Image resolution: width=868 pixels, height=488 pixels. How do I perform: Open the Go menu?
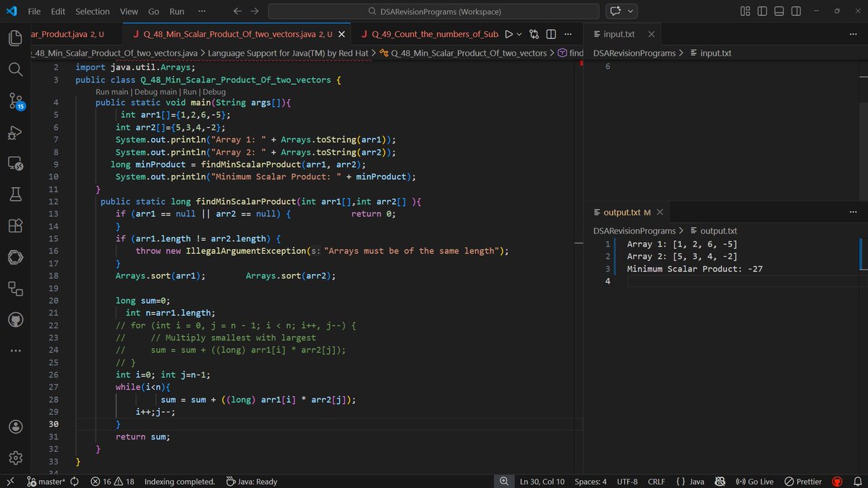[x=153, y=12]
